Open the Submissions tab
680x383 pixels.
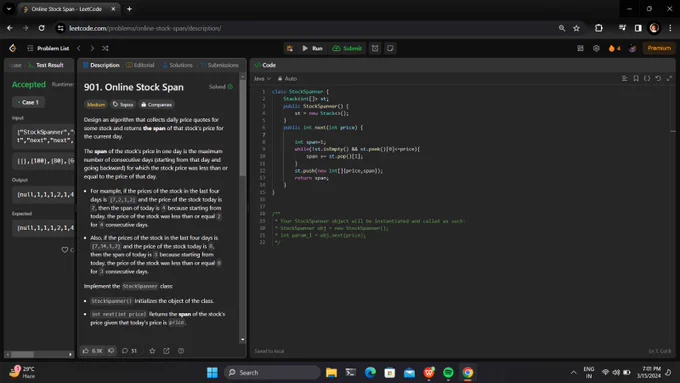219,65
